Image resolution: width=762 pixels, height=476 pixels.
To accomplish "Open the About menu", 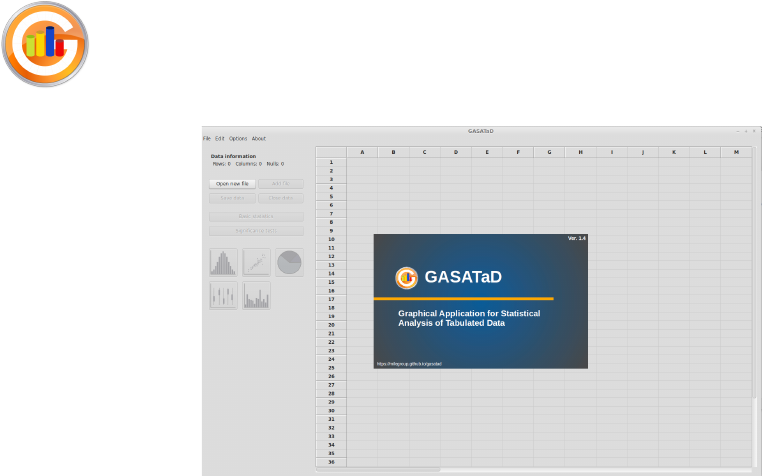I will coord(259,139).
